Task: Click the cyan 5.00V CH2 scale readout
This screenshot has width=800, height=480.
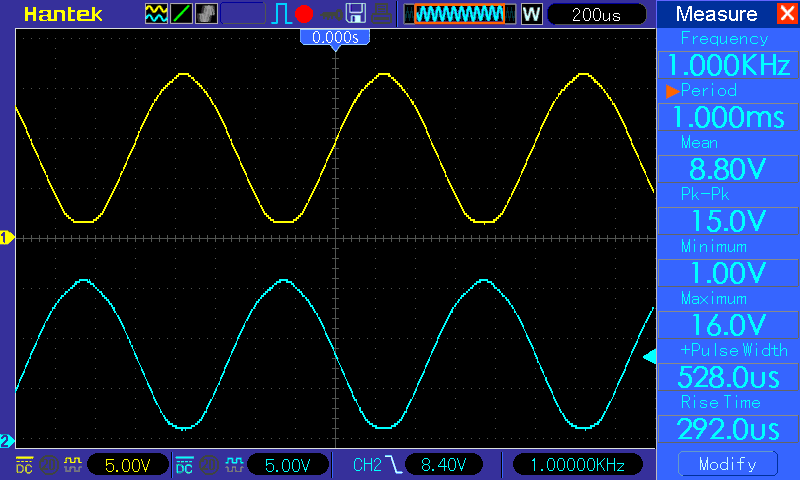Action: click(288, 465)
